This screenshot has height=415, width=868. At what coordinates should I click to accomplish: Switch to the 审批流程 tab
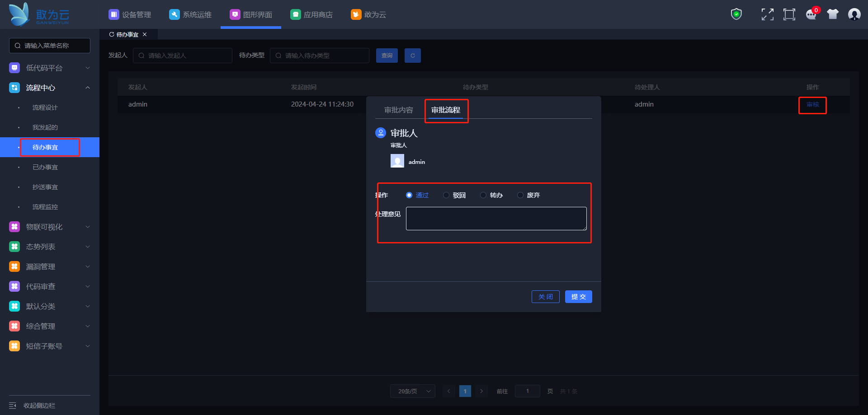pyautogui.click(x=446, y=110)
